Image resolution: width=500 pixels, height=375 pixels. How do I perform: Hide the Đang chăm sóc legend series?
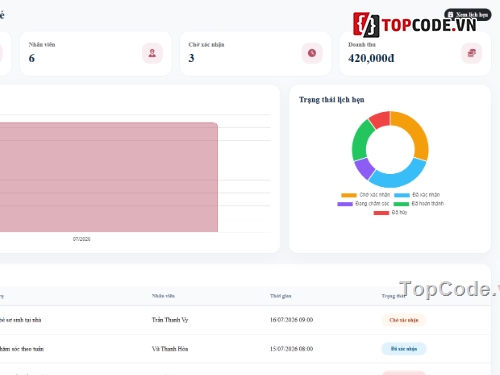(363, 204)
